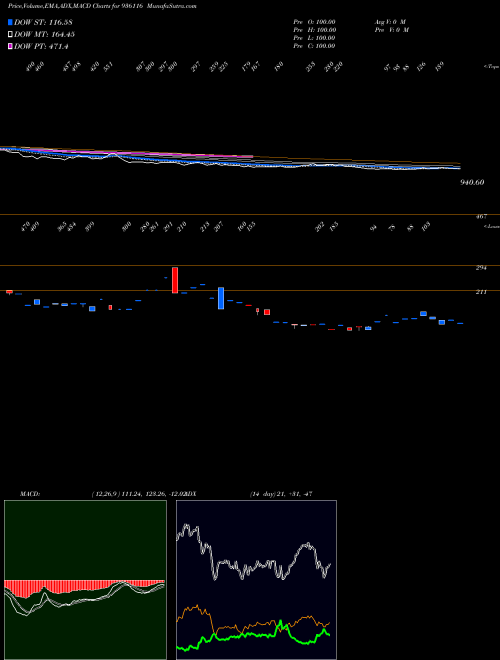The width and height of the screenshot is (500, 660).
Task: Click the 467 price level label
Action: 481,216
